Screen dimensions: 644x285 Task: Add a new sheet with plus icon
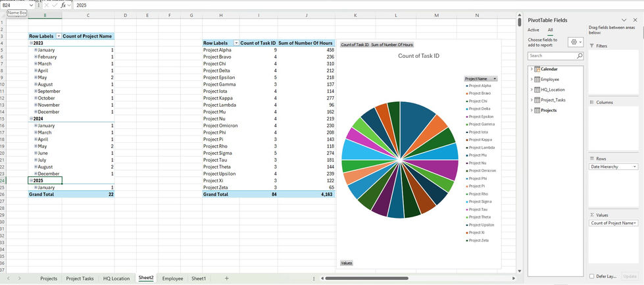pos(226,278)
